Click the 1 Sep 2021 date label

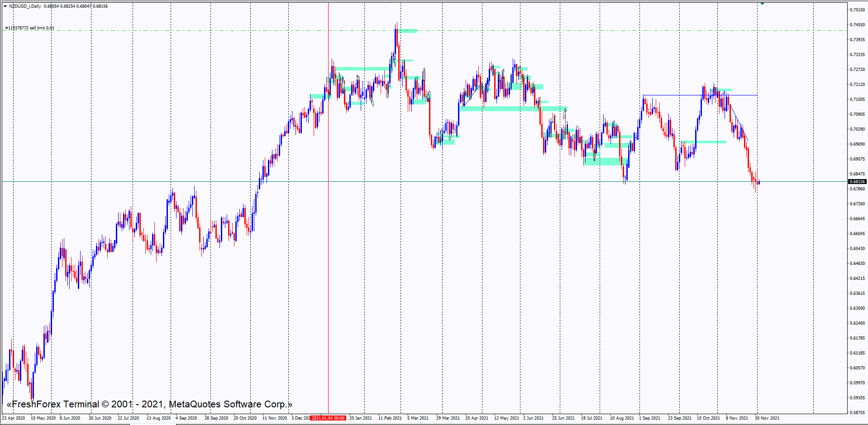tap(649, 418)
